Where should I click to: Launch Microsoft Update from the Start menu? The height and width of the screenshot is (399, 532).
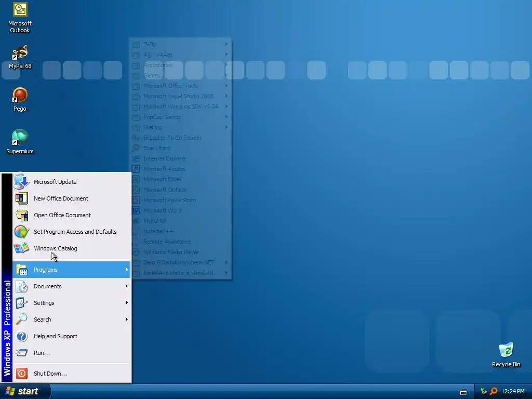[x=72, y=182]
